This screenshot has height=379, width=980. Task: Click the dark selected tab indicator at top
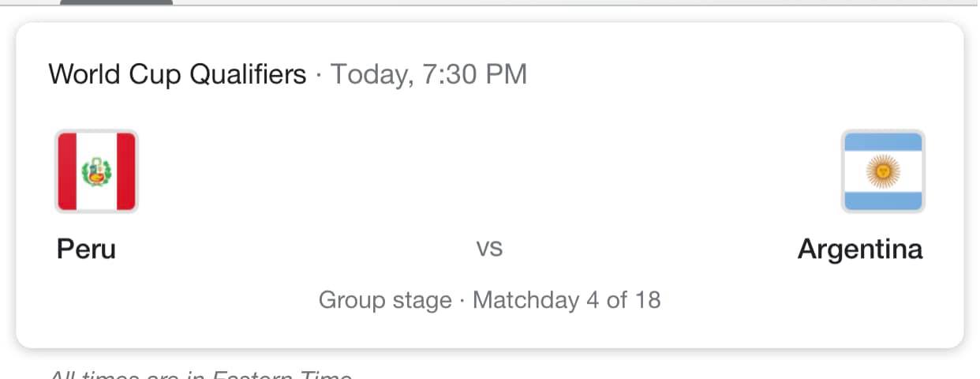(x=116, y=2)
